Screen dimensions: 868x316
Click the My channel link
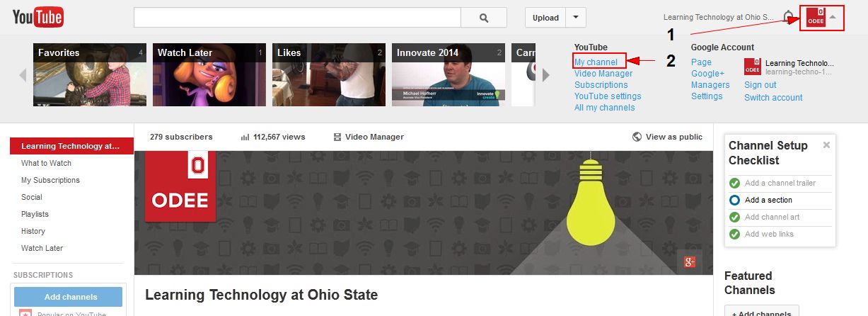click(596, 62)
